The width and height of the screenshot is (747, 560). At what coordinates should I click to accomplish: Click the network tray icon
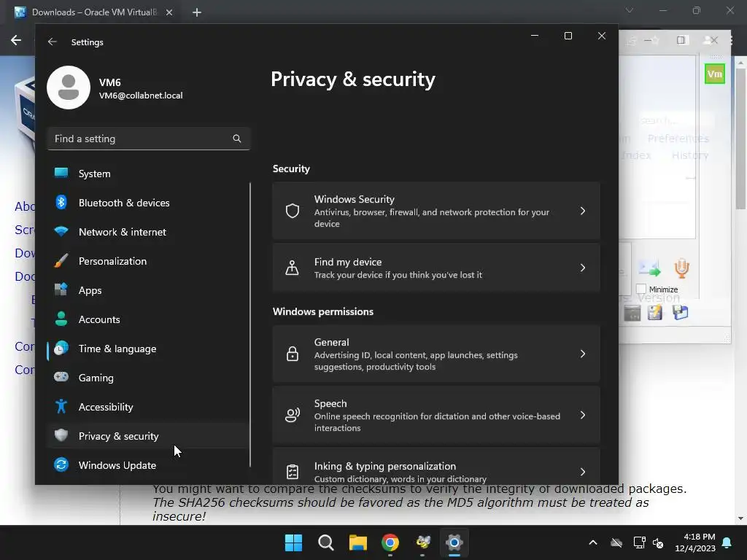[639, 542]
